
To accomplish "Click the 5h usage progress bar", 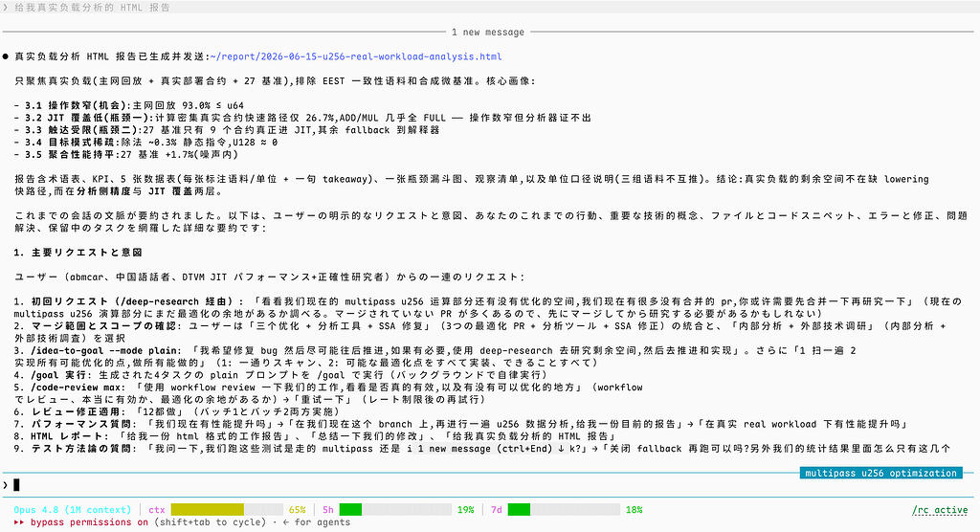I will pyautogui.click(x=395, y=509).
